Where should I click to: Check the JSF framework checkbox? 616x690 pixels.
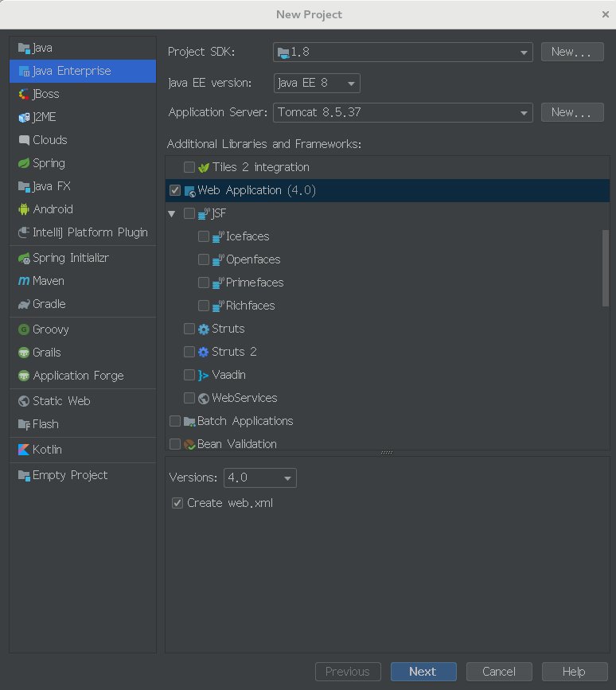[x=189, y=213]
